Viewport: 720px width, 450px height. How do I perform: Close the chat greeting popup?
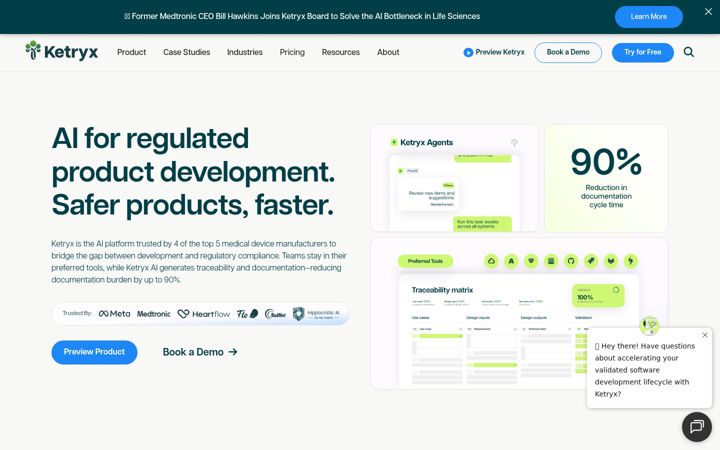click(705, 335)
